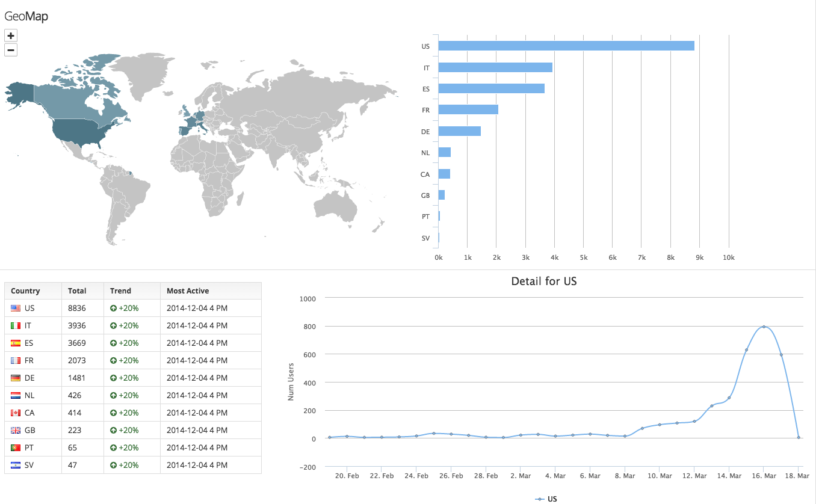Image resolution: width=816 pixels, height=504 pixels.
Task: Click the map zoom out minus button
Action: click(11, 50)
